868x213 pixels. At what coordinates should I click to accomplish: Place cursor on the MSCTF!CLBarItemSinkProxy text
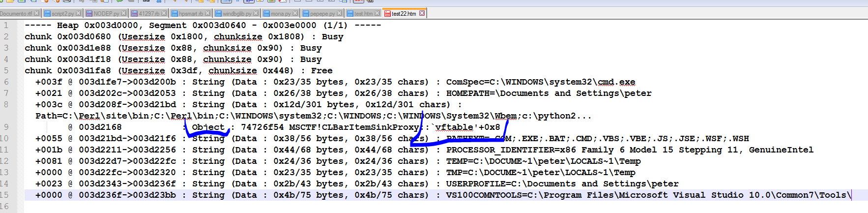353,127
